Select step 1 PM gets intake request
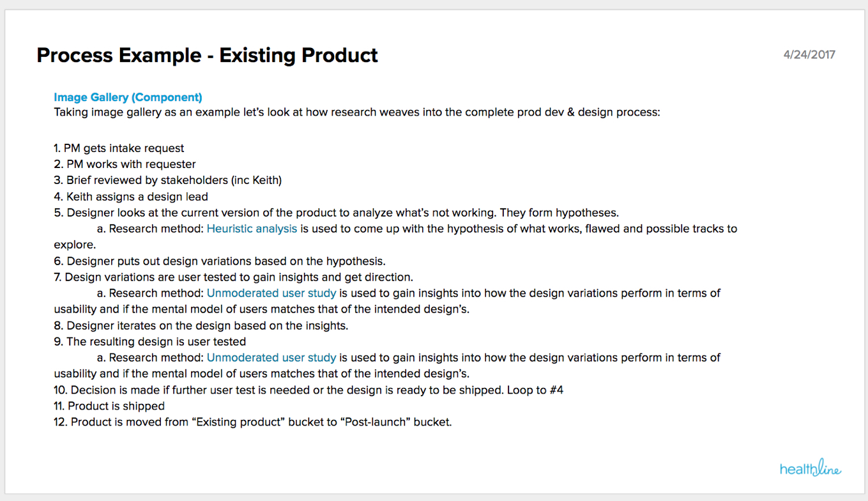The height and width of the screenshot is (501, 868). pos(119,148)
